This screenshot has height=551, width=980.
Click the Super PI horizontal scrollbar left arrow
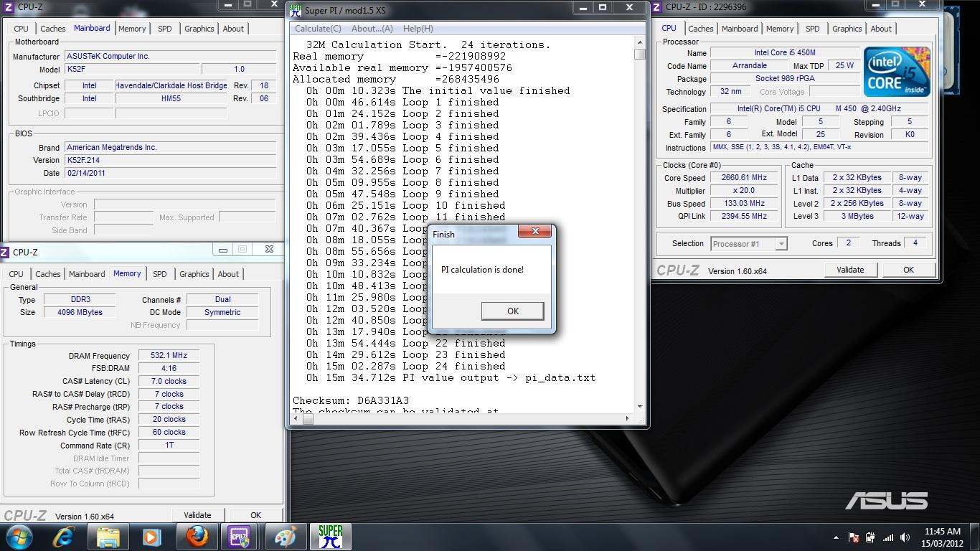[x=296, y=419]
